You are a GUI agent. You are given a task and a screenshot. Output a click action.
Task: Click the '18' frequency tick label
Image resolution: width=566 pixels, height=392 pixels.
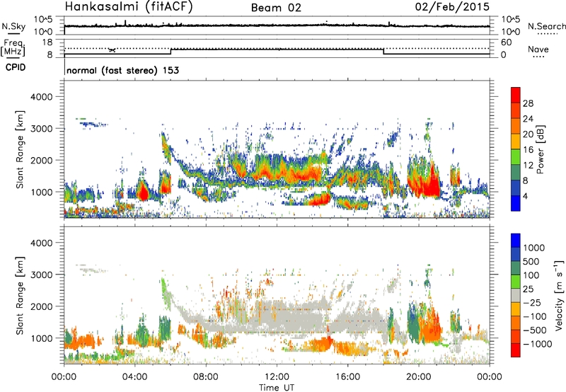point(47,42)
